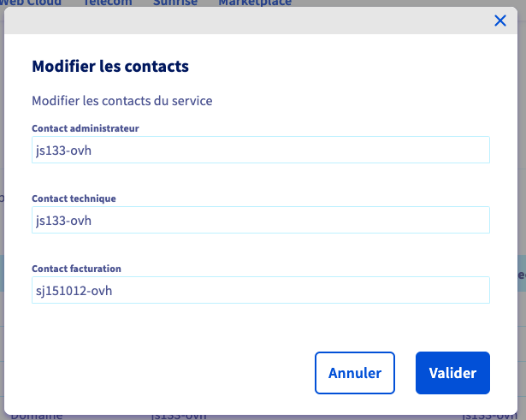
Task: Click the "Modifier les contacts du service" subtitle
Action: [x=121, y=101]
